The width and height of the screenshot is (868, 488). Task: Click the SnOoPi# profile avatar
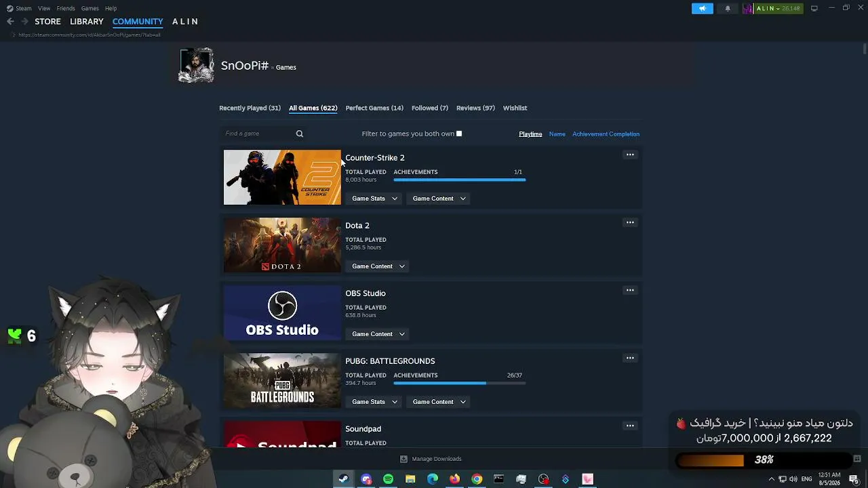[x=196, y=66]
